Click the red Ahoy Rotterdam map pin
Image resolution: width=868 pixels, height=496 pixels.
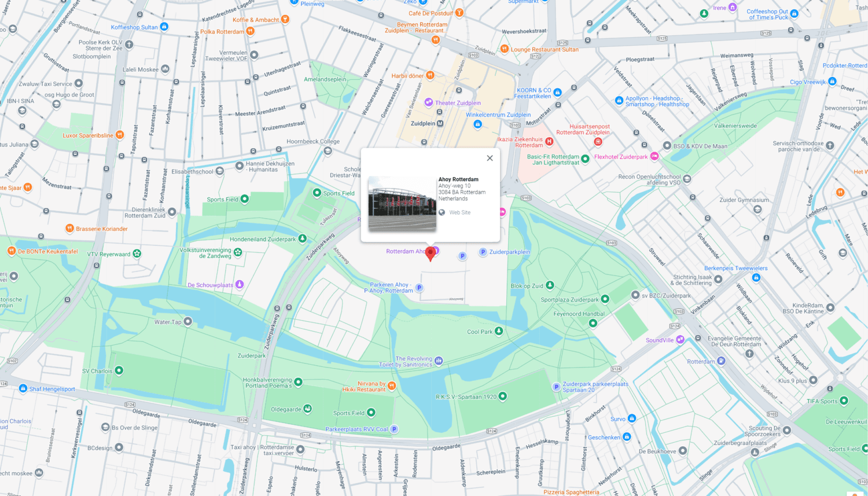(430, 253)
